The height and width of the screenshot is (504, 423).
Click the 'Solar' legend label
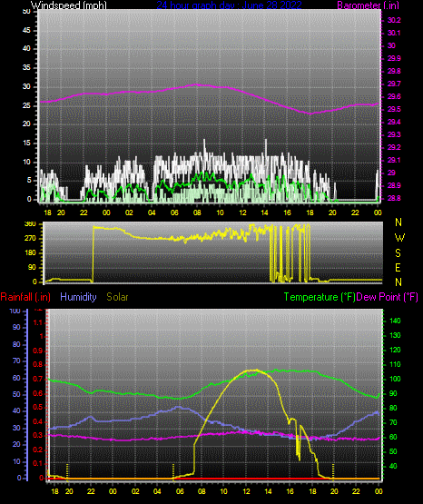tap(117, 297)
